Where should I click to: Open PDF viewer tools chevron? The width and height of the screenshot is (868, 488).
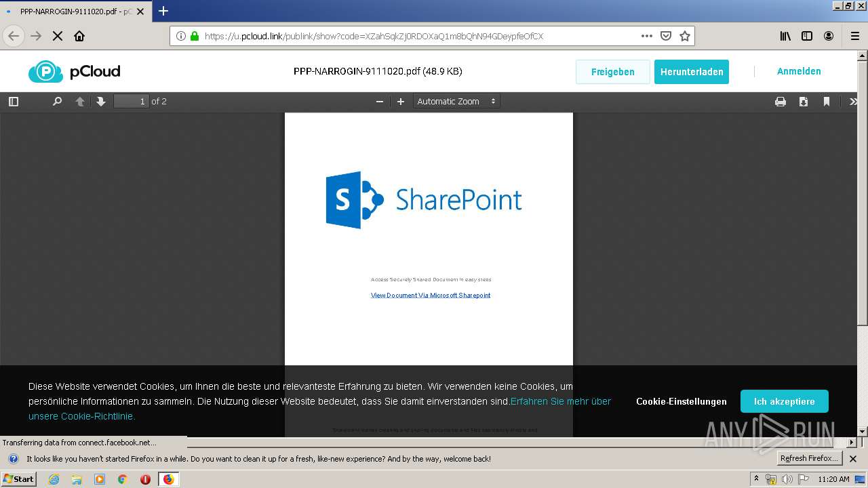852,102
